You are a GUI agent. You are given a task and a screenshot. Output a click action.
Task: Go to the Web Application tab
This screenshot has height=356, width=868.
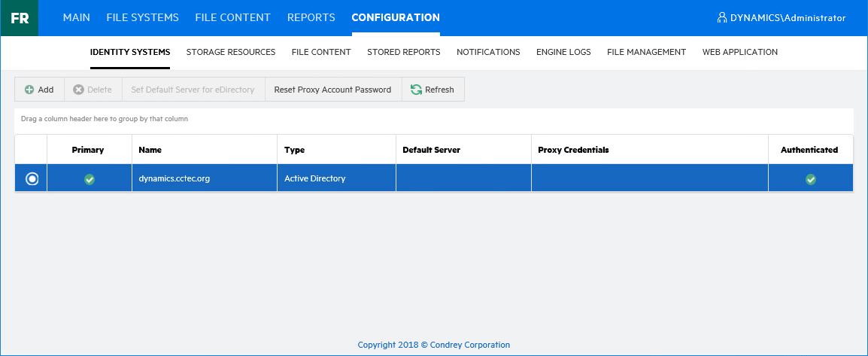(x=740, y=52)
